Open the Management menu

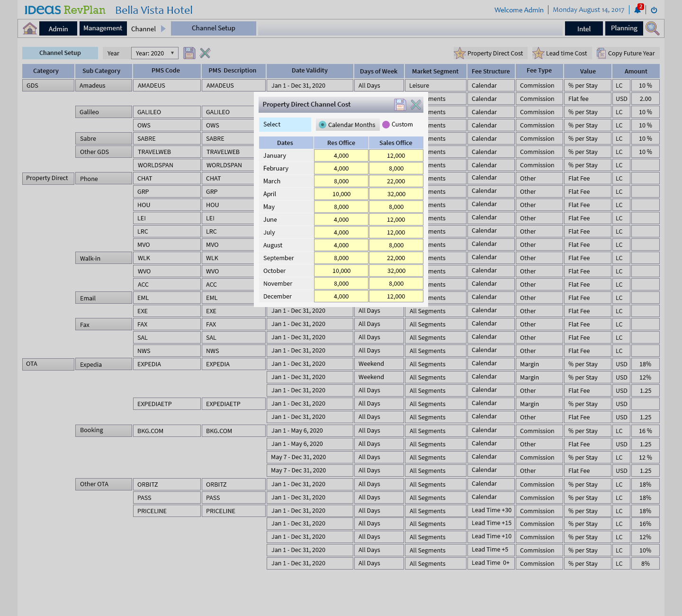tap(103, 28)
